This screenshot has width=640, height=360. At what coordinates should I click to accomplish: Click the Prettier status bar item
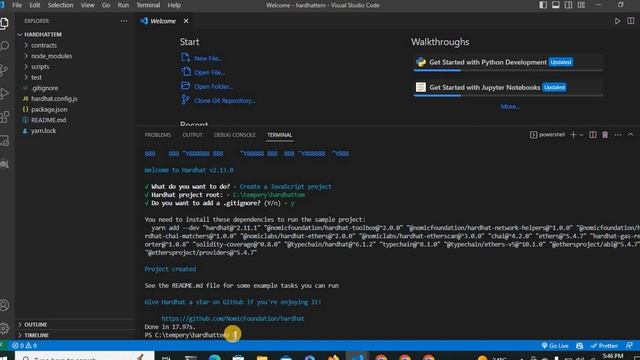[x=604, y=345]
